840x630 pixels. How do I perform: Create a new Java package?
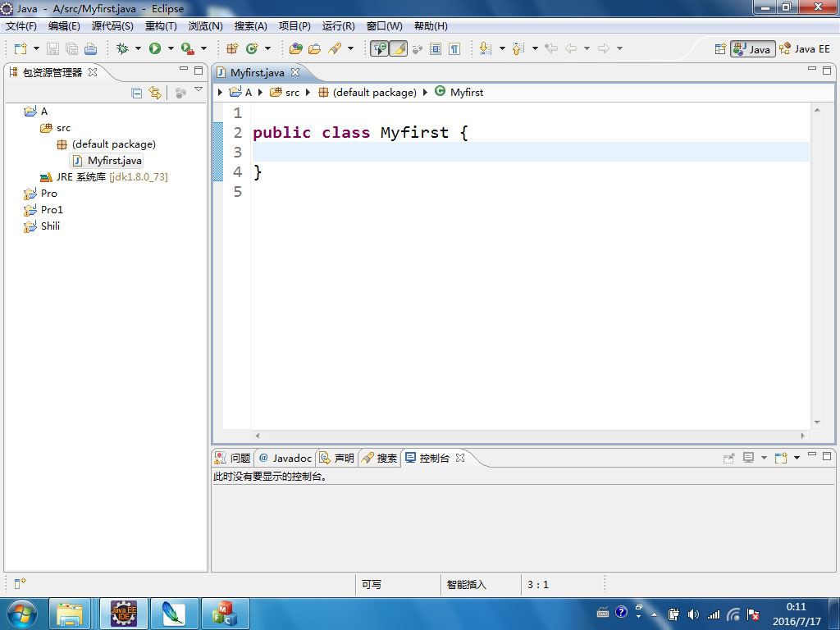click(x=232, y=48)
